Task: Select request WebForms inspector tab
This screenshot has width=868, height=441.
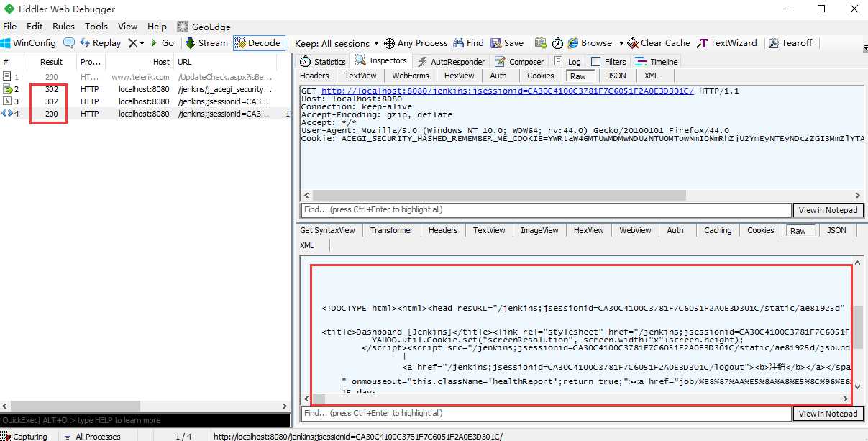Action: tap(411, 76)
